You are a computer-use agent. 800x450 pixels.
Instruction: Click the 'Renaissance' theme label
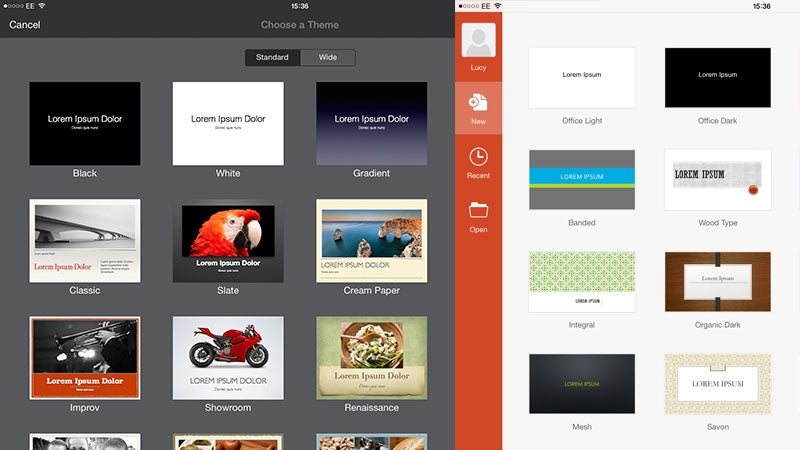[371, 408]
